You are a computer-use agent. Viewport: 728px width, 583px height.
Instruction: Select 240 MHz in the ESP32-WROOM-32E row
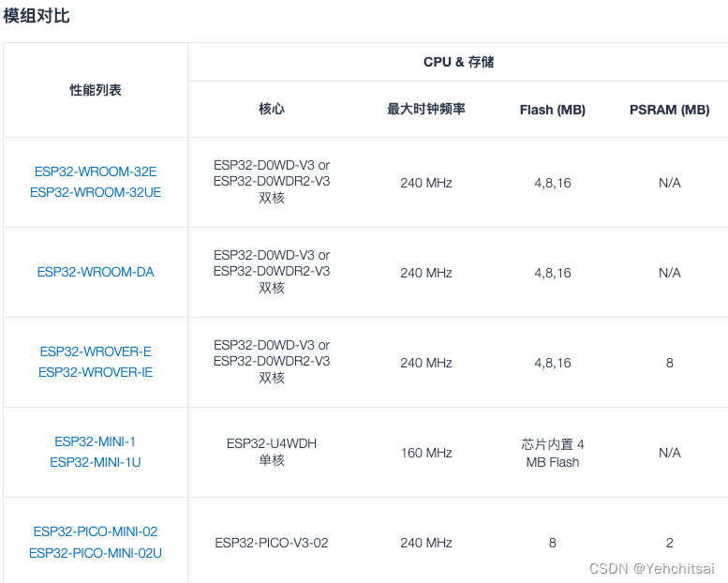pyautogui.click(x=426, y=183)
